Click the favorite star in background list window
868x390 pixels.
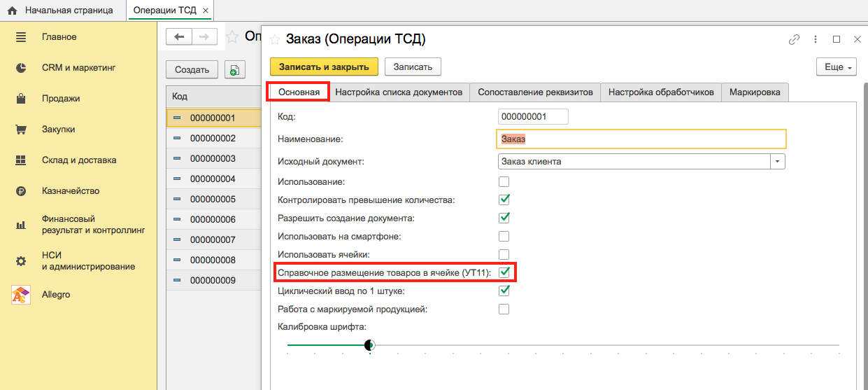pos(232,36)
